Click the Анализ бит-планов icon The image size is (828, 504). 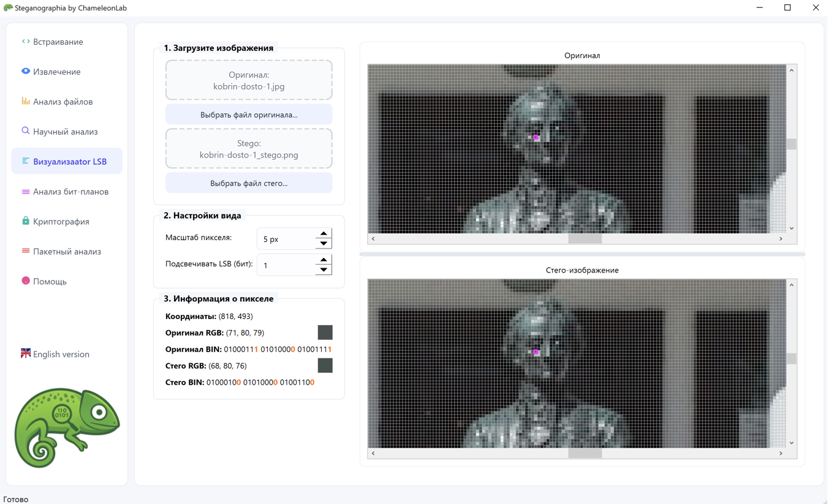[26, 192]
